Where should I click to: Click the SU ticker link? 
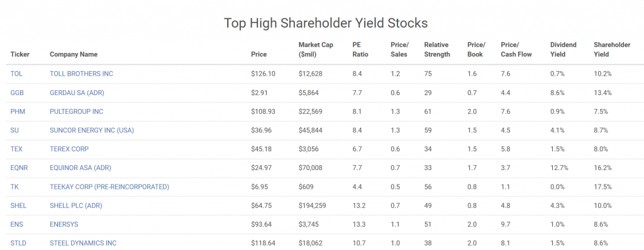pyautogui.click(x=14, y=130)
